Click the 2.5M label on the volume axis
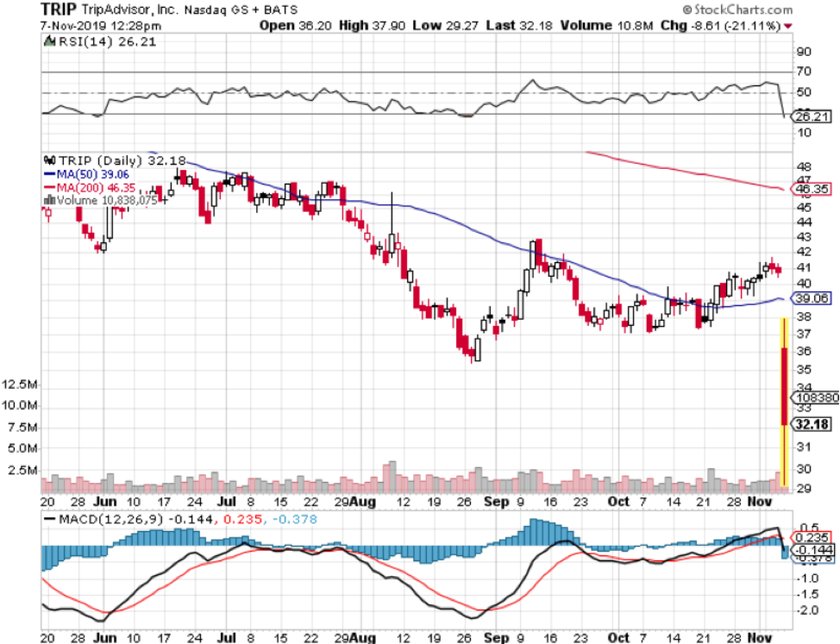Screen dimensions: 840x644 [x=23, y=470]
